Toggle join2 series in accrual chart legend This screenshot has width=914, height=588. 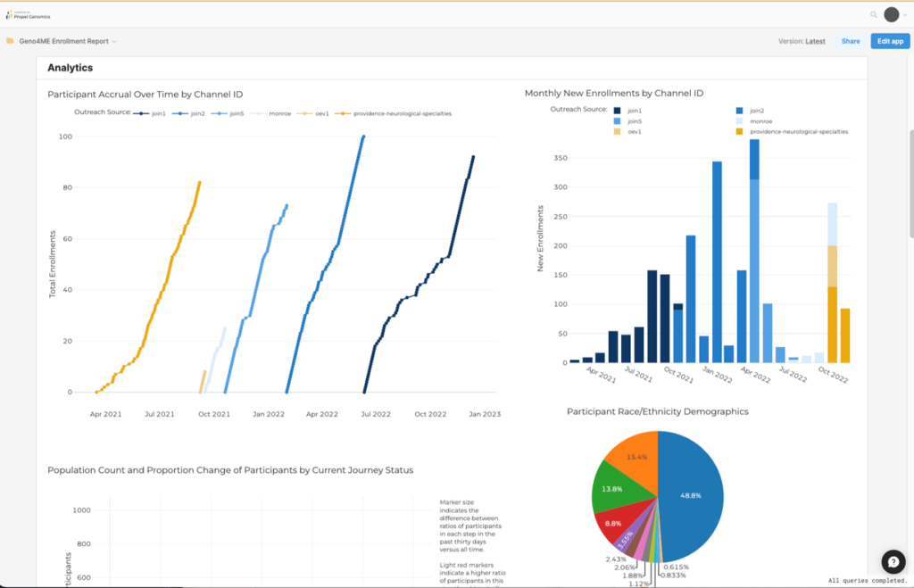tap(190, 113)
